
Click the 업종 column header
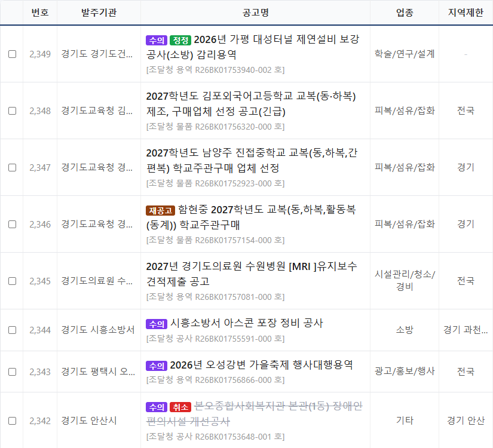coord(405,13)
